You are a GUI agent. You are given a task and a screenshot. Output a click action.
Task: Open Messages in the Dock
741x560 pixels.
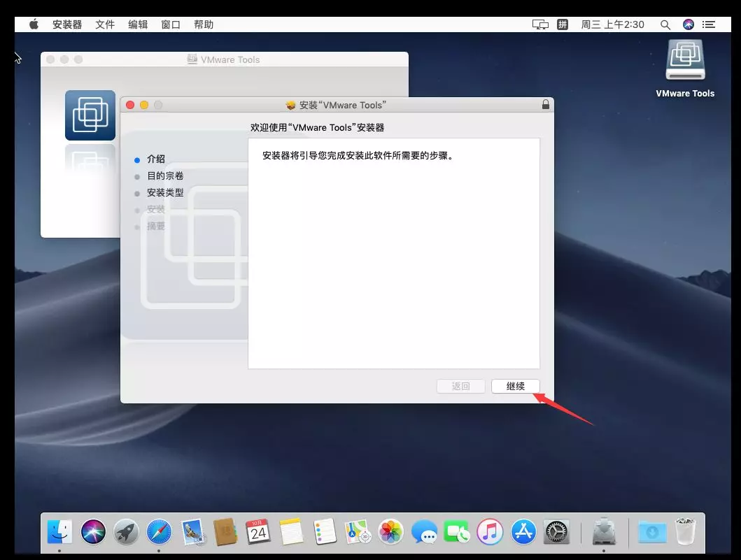coord(424,531)
